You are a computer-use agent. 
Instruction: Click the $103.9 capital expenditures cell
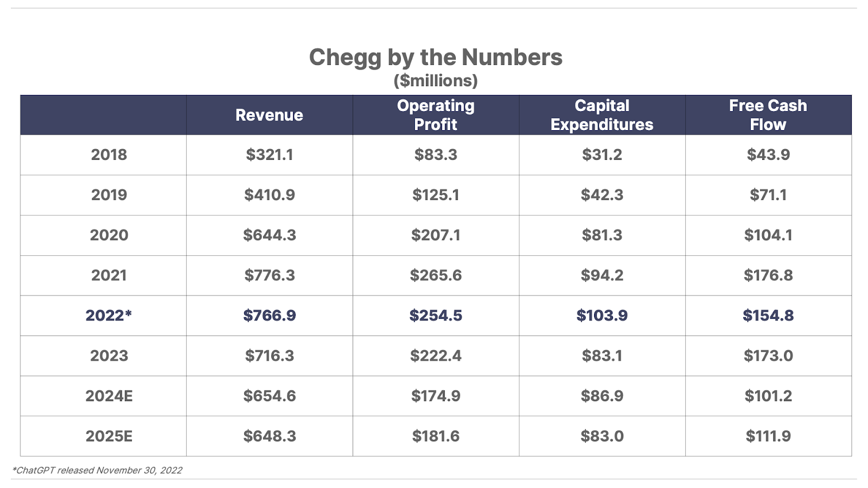click(x=602, y=316)
